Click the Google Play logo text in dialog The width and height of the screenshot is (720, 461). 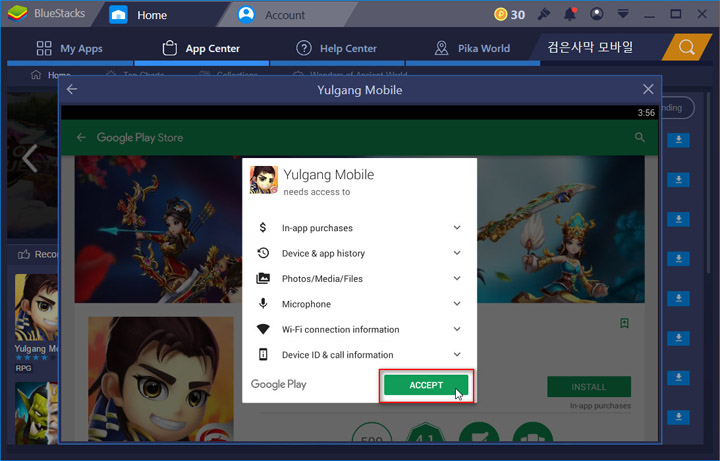click(x=278, y=384)
